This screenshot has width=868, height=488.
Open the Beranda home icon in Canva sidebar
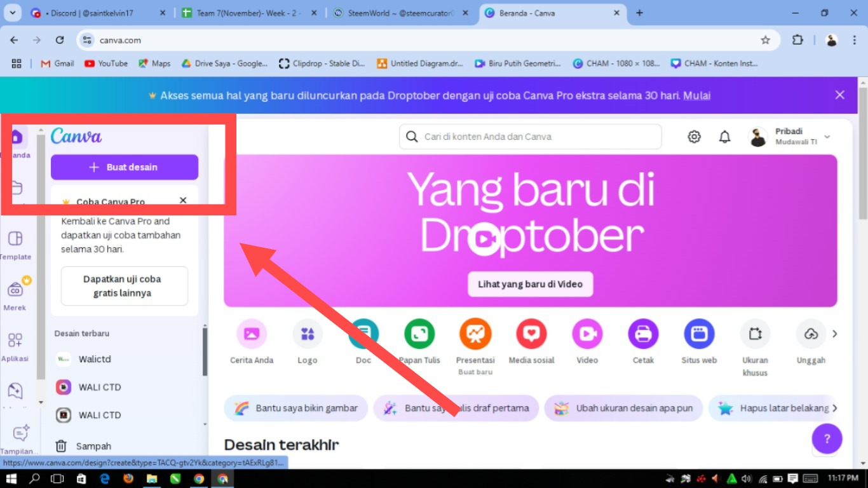tap(17, 137)
